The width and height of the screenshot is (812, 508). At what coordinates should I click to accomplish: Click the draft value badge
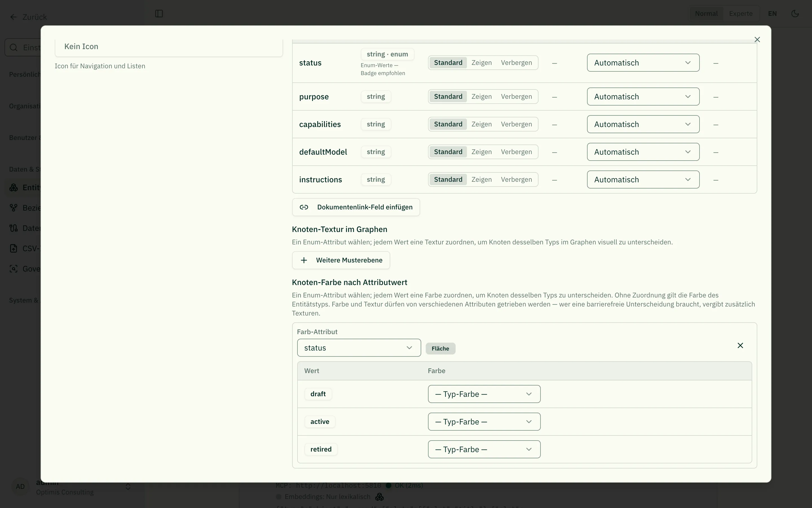(x=318, y=394)
